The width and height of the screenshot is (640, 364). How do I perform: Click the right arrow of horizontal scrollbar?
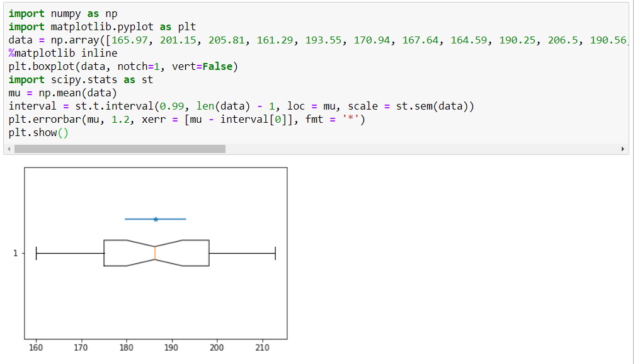pos(624,149)
